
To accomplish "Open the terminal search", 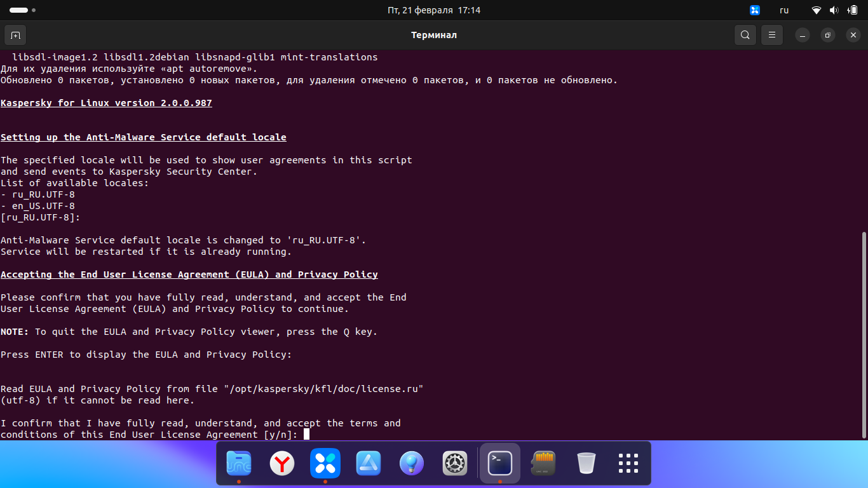I will click(x=745, y=35).
